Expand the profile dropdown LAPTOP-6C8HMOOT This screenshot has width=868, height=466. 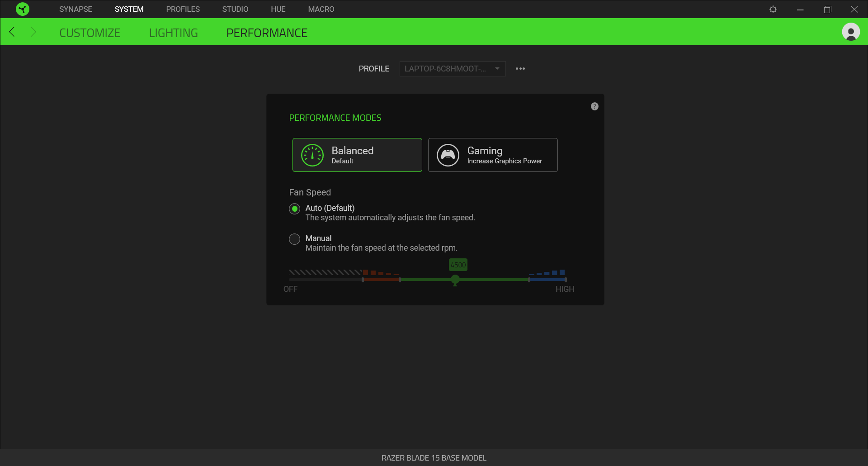453,69
